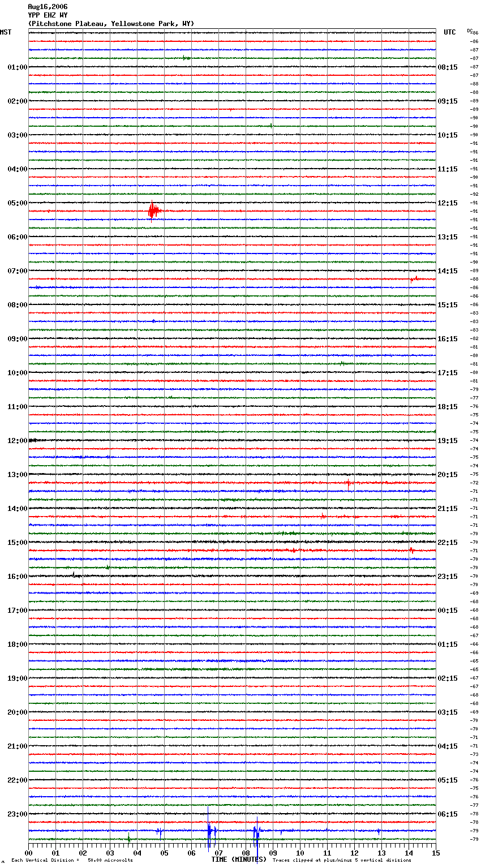This screenshot has height=868, width=481.
Task: Select the 02:15 UTC time label
Action: click(448, 678)
